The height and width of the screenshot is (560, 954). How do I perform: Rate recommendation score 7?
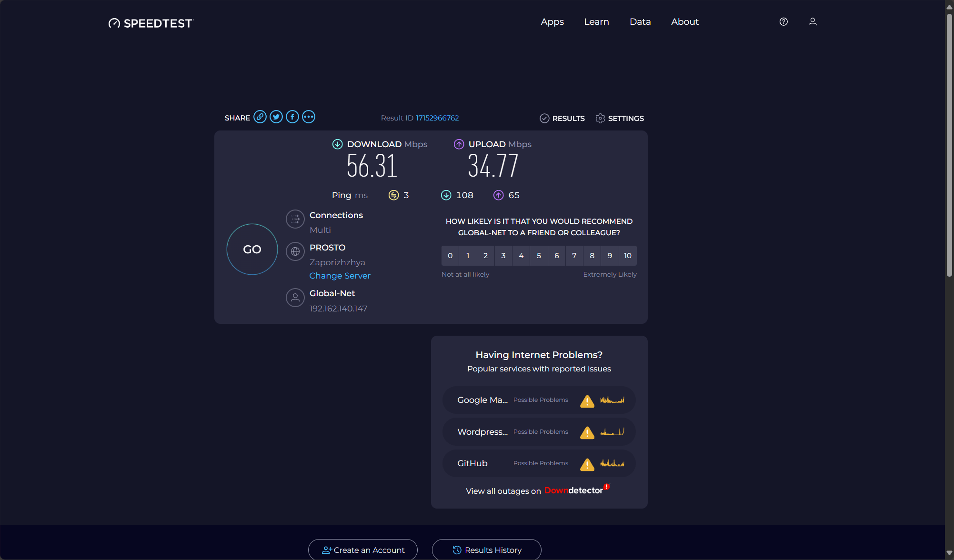tap(574, 256)
